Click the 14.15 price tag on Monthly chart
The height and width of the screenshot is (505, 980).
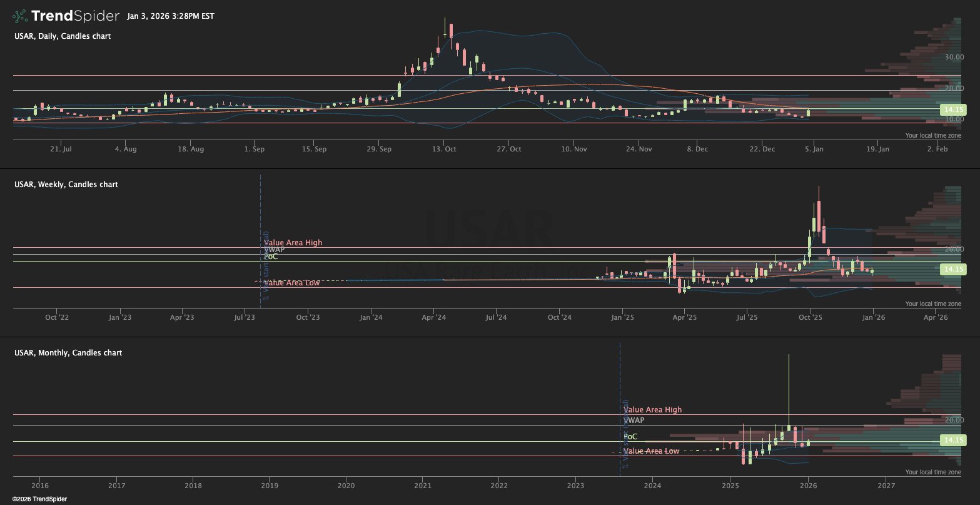pos(953,440)
